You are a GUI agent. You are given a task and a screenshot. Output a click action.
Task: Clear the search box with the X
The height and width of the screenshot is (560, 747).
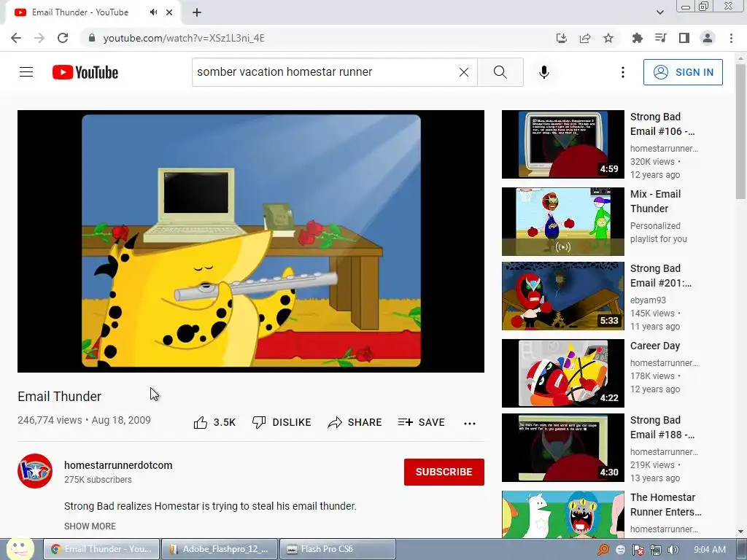[463, 72]
